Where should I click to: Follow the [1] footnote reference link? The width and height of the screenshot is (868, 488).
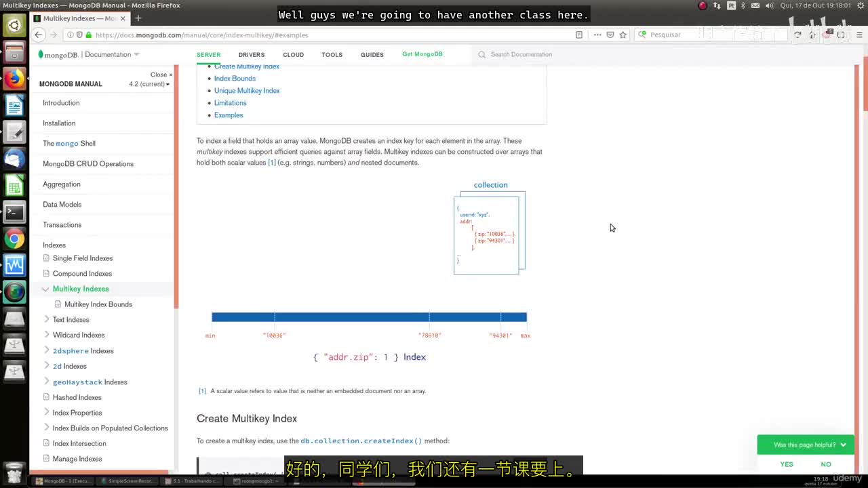(x=272, y=163)
